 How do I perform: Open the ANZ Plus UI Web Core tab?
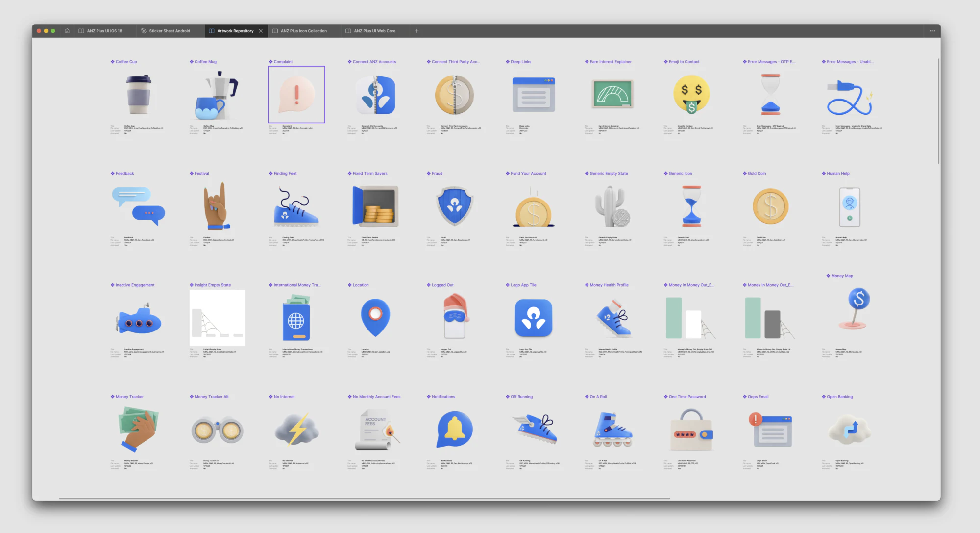tap(374, 31)
